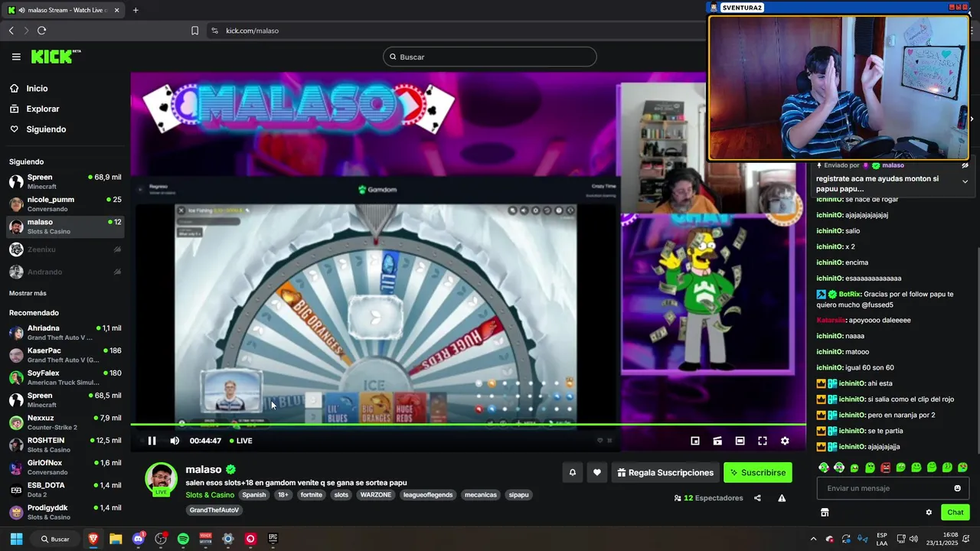Select the WARZONE tag
Viewport: 980px width, 551px height.
click(376, 495)
